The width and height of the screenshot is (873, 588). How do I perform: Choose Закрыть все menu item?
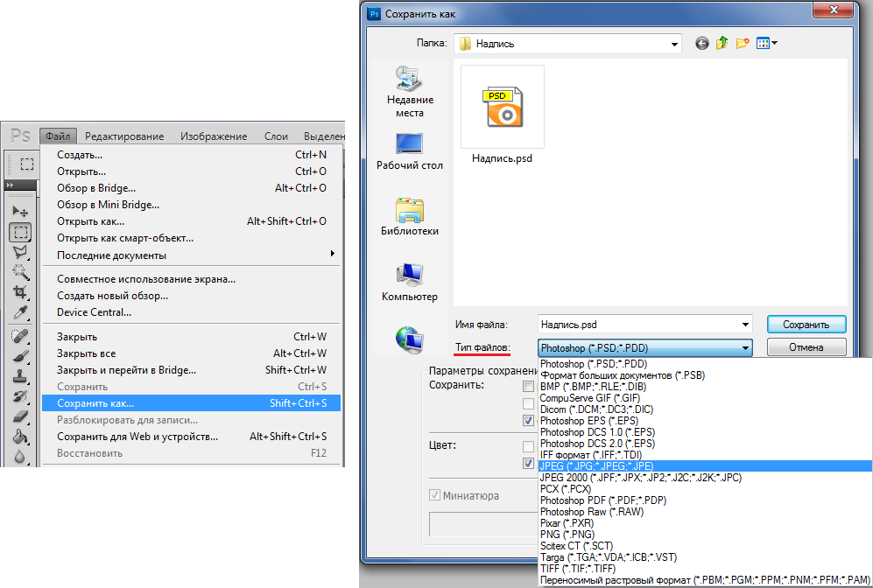[x=191, y=353]
